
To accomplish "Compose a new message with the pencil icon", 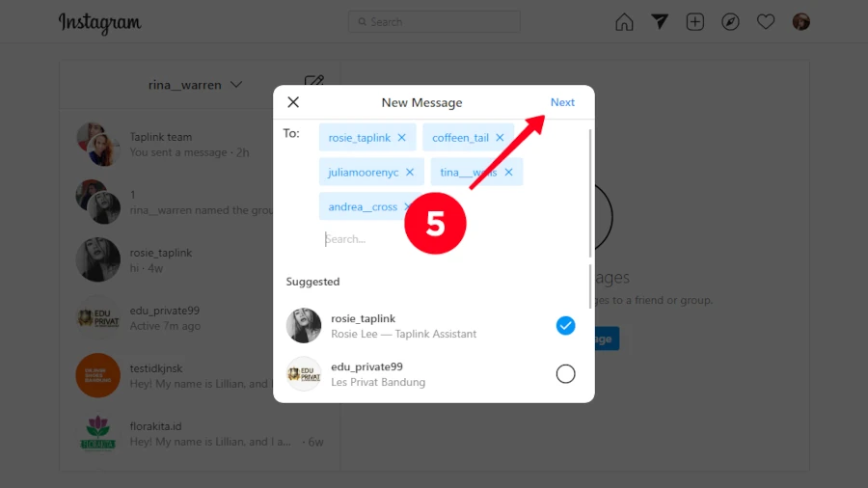I will coord(313,83).
